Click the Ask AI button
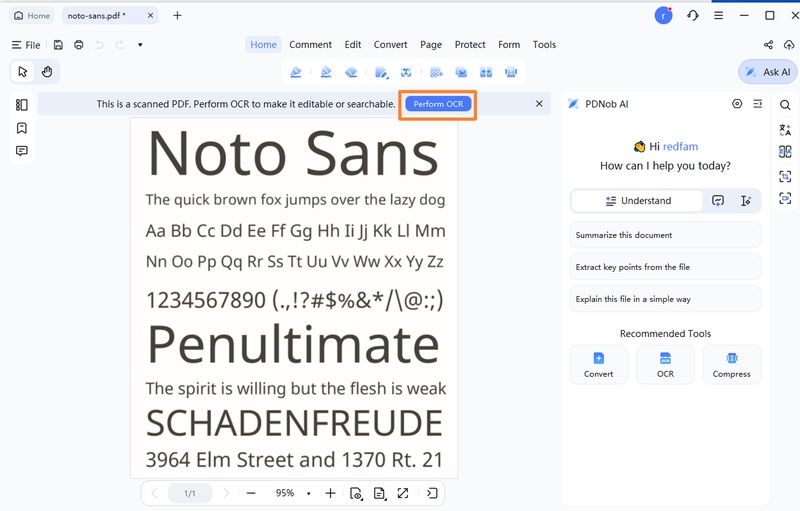This screenshot has width=800, height=511. click(x=768, y=72)
